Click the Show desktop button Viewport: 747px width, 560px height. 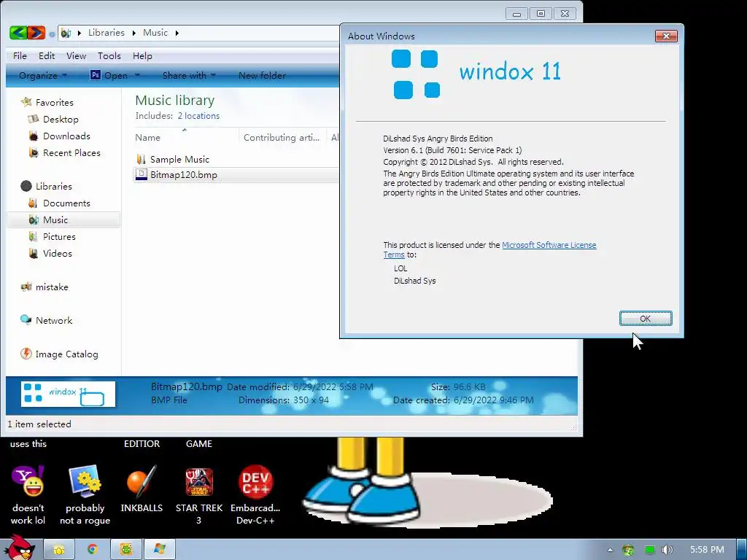(741, 550)
